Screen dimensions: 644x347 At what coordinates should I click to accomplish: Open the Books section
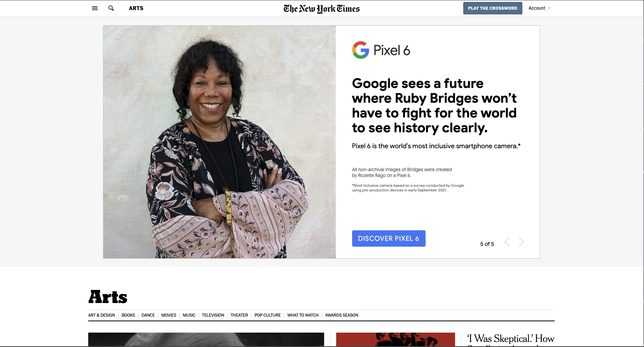click(128, 315)
